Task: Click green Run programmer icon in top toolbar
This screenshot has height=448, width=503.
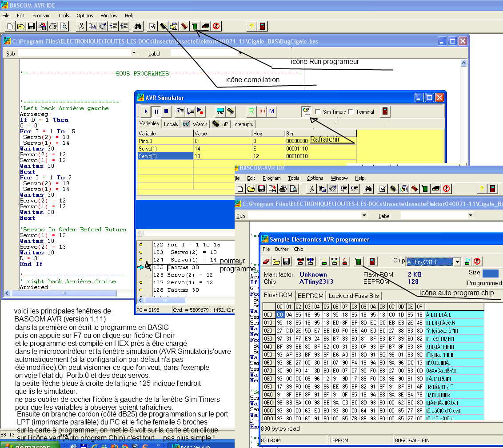Action: [195, 26]
